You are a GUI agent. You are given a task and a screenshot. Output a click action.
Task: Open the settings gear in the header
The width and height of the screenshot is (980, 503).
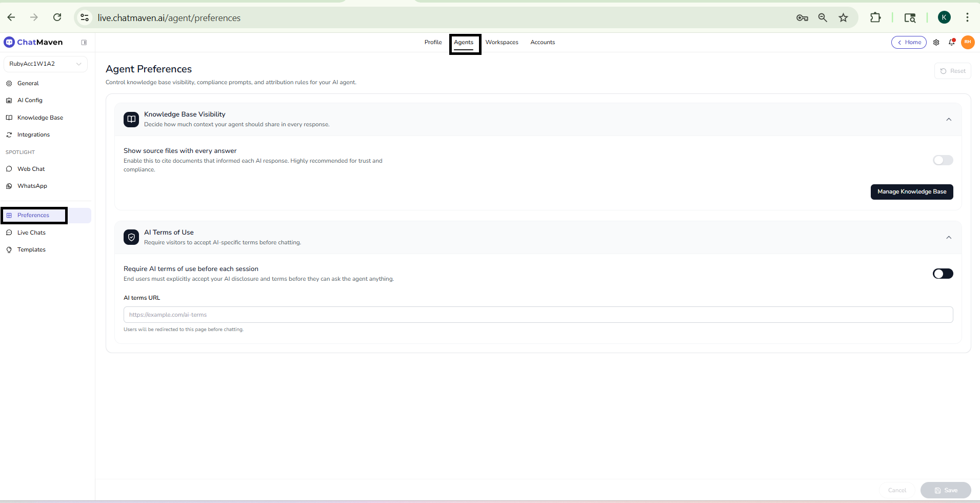[x=936, y=43]
